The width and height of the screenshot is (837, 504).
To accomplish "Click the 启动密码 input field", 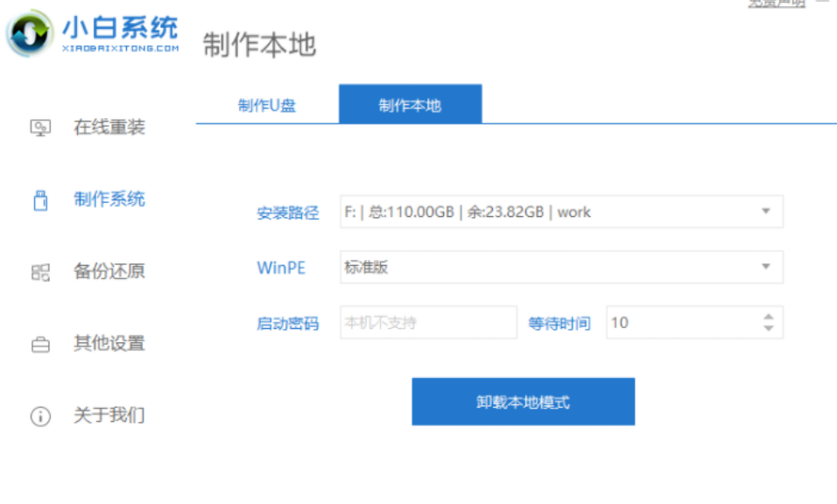I will click(x=428, y=323).
